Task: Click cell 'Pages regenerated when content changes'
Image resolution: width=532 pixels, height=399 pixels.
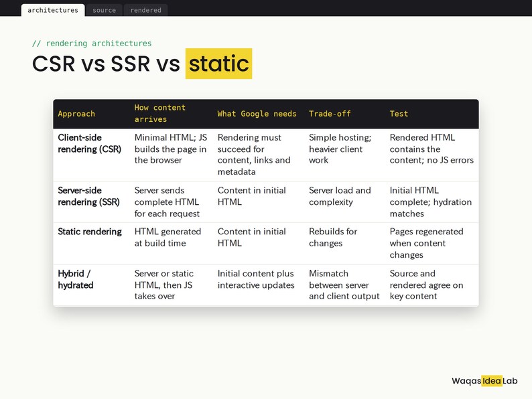Action: [427, 243]
